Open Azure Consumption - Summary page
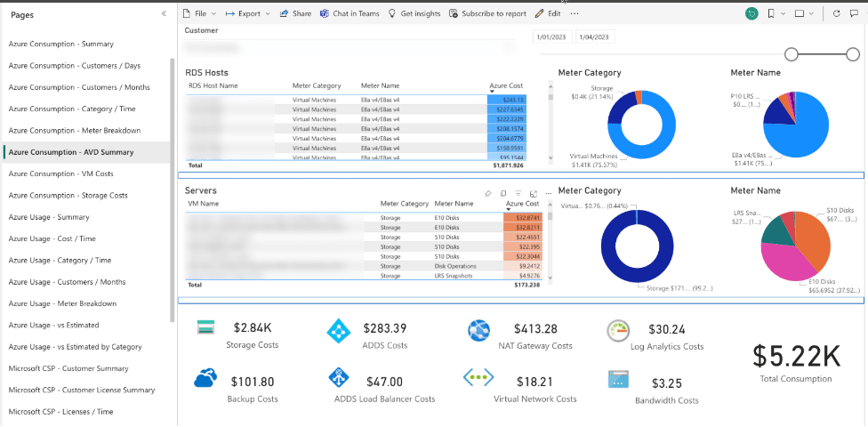 (x=60, y=44)
